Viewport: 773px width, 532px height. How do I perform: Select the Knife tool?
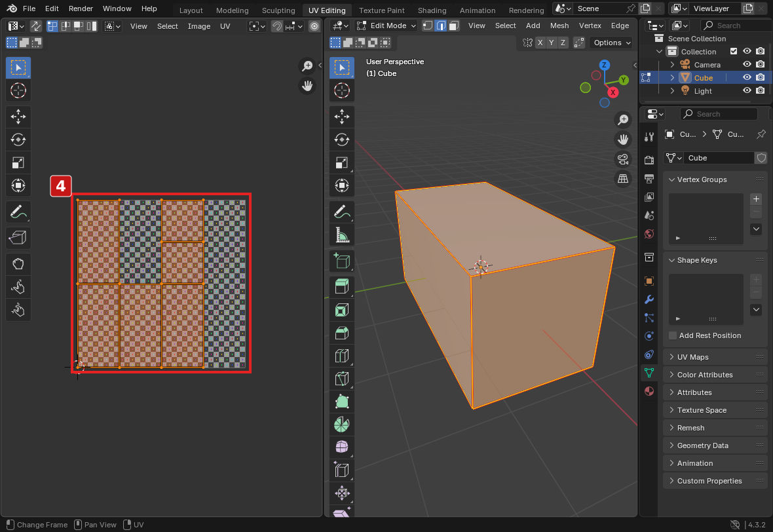342,379
